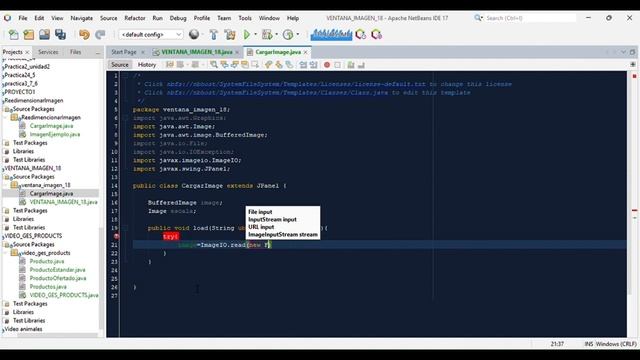Collapse the video_ges_products package node
This screenshot has width=640, height=360.
[6, 253]
